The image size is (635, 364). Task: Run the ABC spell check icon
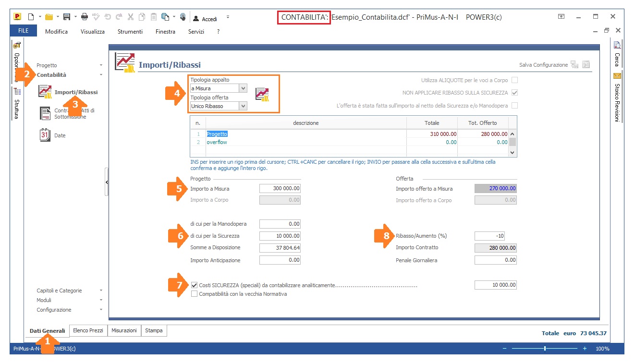point(96,17)
